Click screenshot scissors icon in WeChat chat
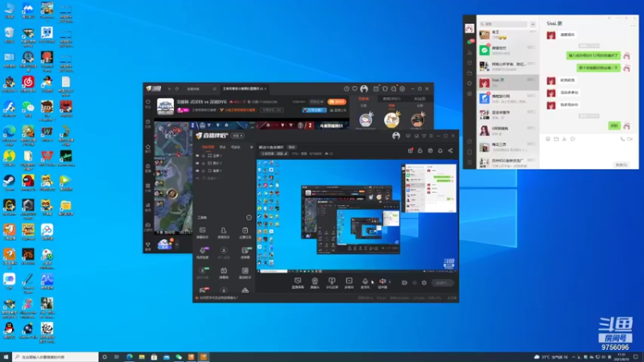644x362 pixels. point(564,139)
